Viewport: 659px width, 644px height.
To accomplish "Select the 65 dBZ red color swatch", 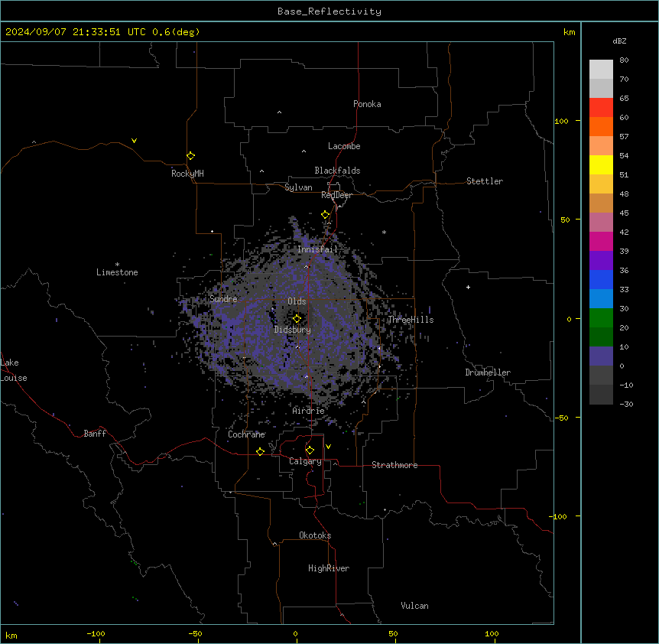I will tap(601, 108).
